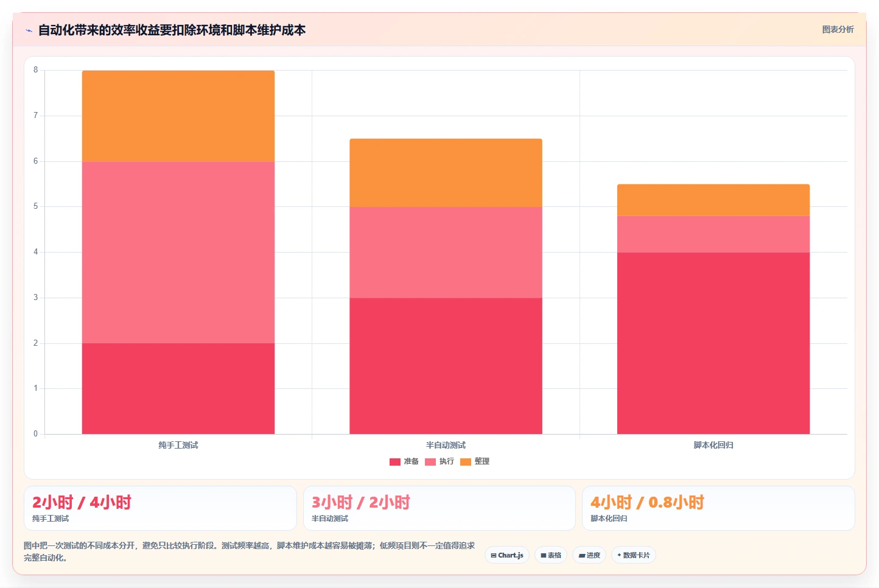Select the 3小时 / 2小时 stat card
Viewport: 879px width, 588px height.
click(439, 508)
